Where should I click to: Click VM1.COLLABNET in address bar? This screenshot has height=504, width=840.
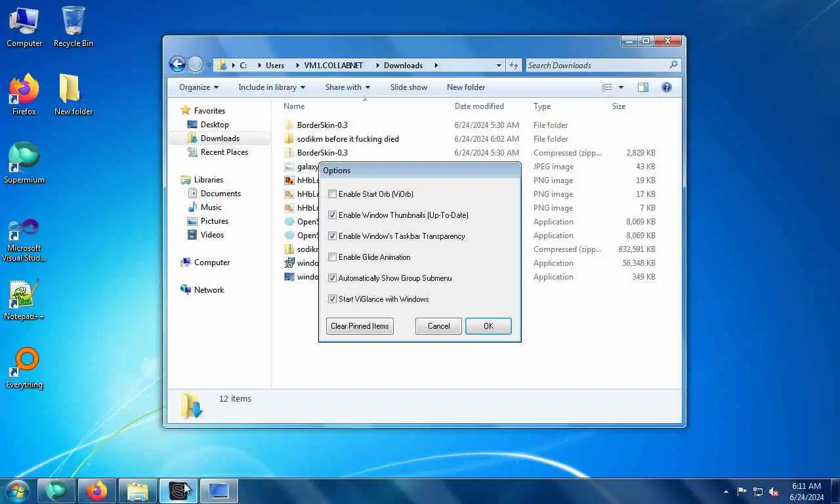pos(333,66)
